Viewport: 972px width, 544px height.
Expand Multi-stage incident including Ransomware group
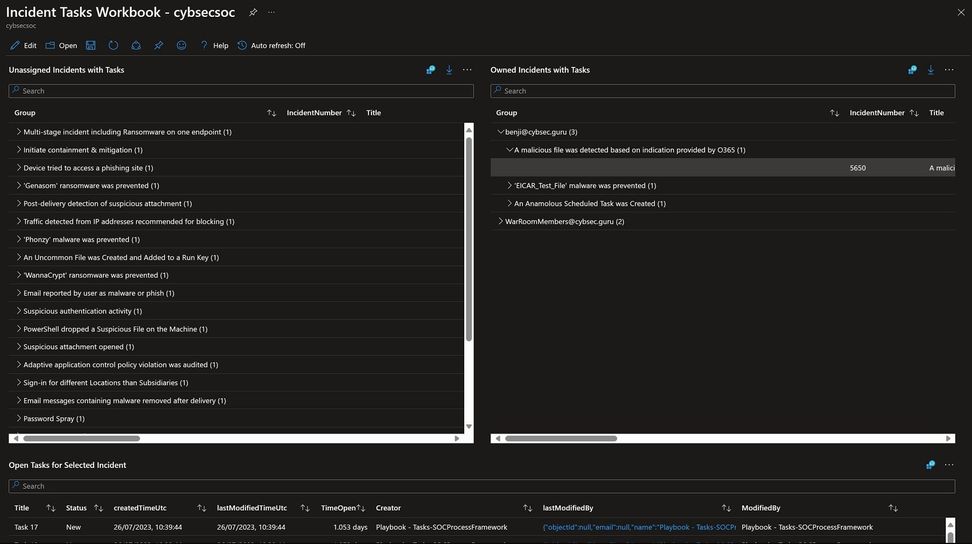pos(19,131)
